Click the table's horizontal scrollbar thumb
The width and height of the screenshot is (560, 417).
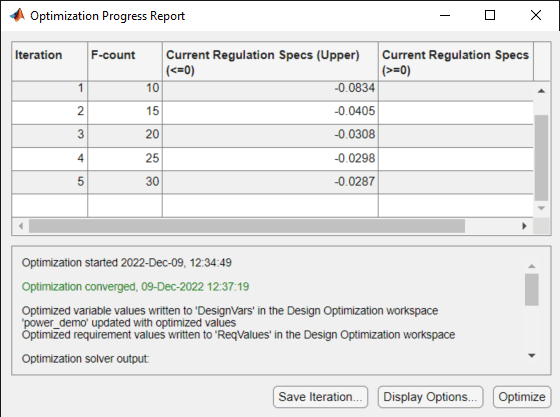(x=247, y=226)
